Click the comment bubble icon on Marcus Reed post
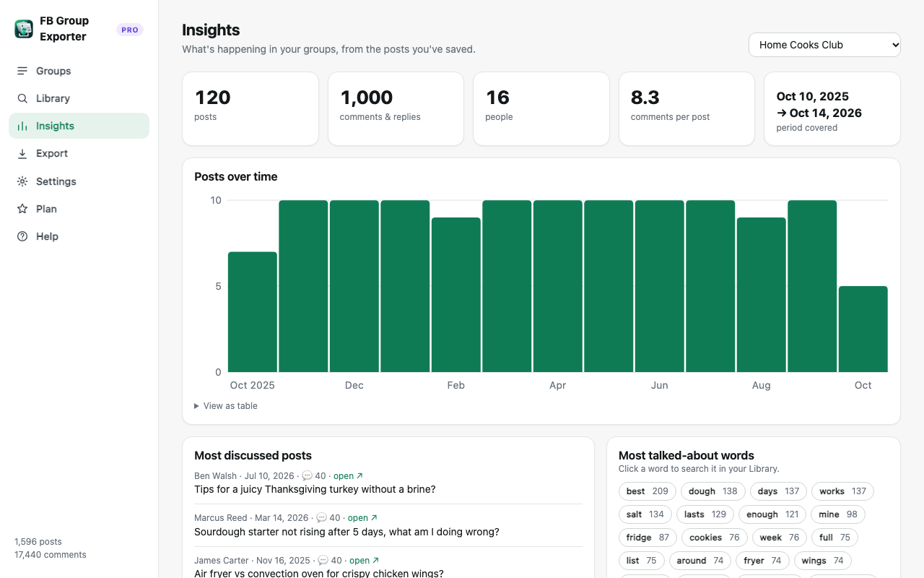This screenshot has height=578, width=924. (x=321, y=518)
